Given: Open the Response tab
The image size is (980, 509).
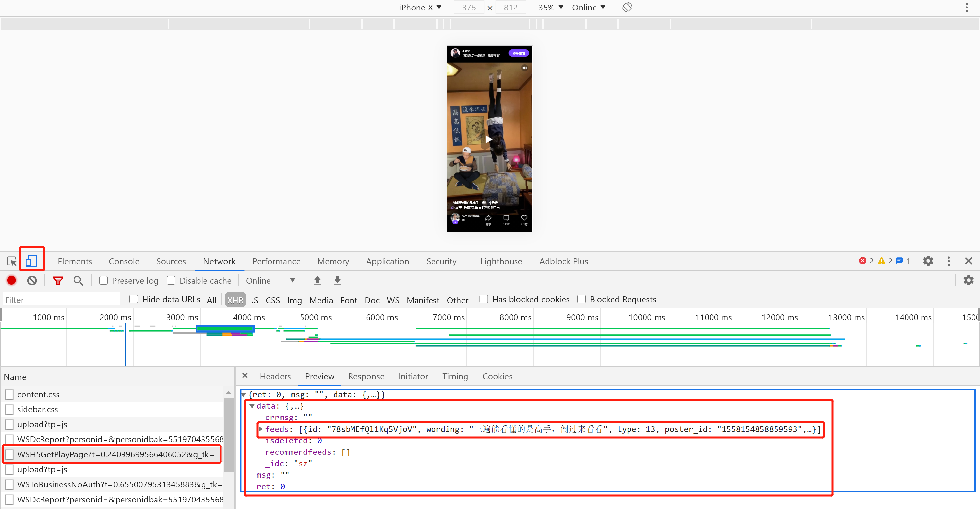Looking at the screenshot, I should 366,376.
